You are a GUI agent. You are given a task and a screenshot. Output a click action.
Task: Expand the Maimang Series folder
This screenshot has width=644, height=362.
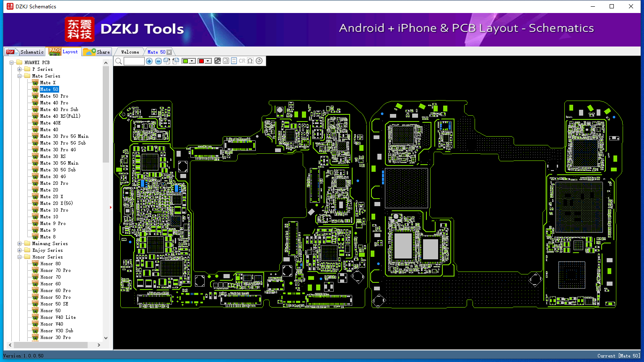pyautogui.click(x=20, y=243)
